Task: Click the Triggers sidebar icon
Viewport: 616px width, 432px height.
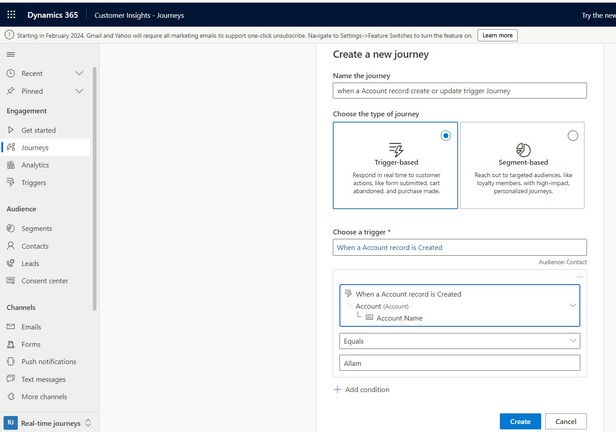Action: (11, 182)
